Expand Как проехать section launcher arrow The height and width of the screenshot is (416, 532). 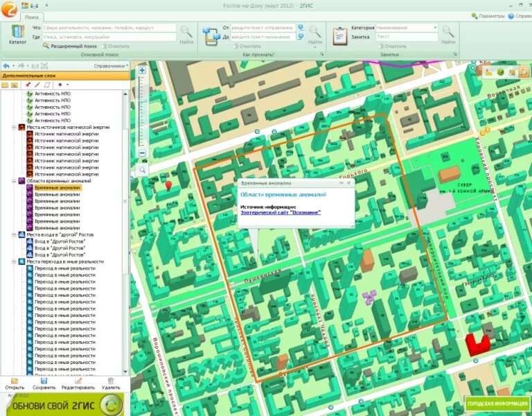[322, 54]
